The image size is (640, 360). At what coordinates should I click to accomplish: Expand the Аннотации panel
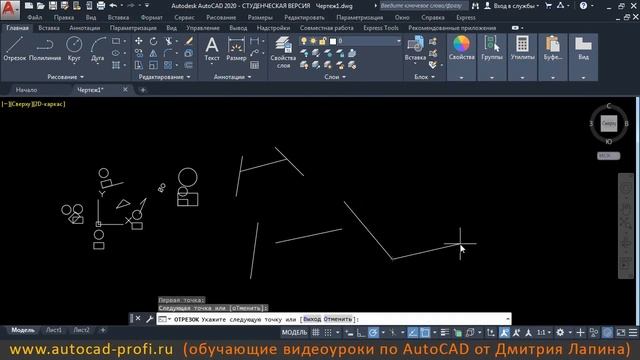tap(232, 77)
